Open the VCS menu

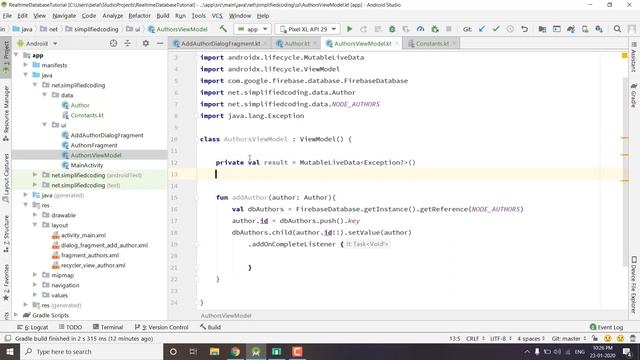click(x=217, y=16)
